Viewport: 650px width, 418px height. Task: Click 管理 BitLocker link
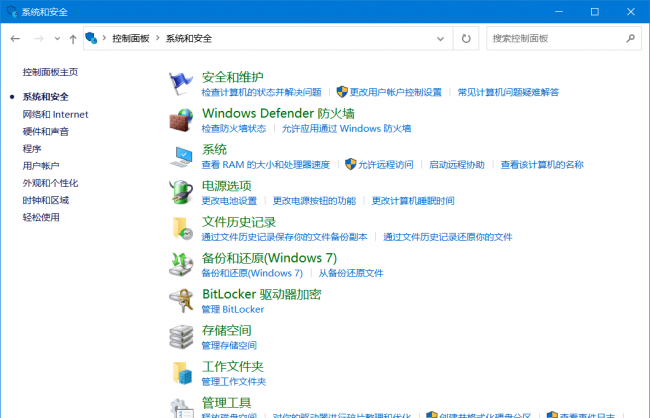click(233, 309)
